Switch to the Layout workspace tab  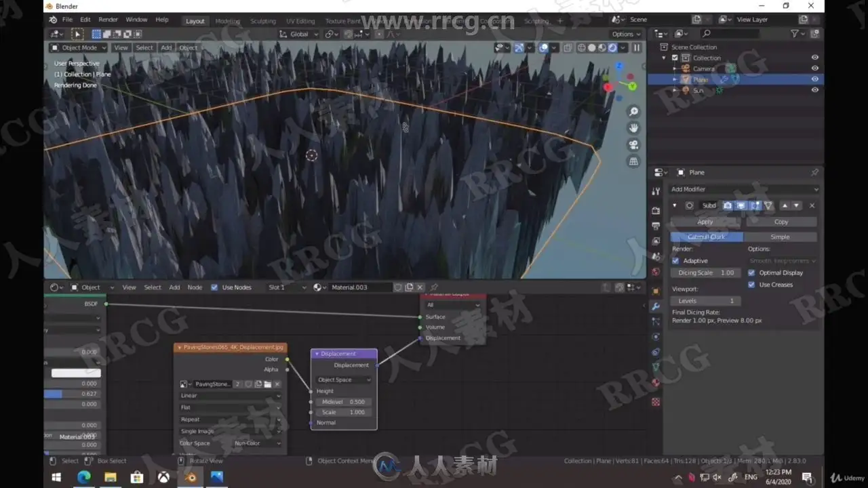pos(195,20)
